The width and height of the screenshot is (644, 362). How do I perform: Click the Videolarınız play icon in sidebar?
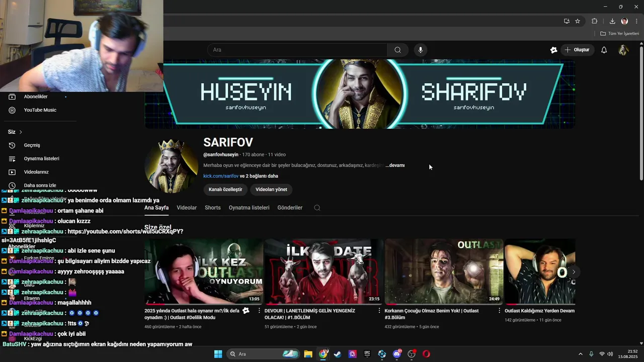12,172
